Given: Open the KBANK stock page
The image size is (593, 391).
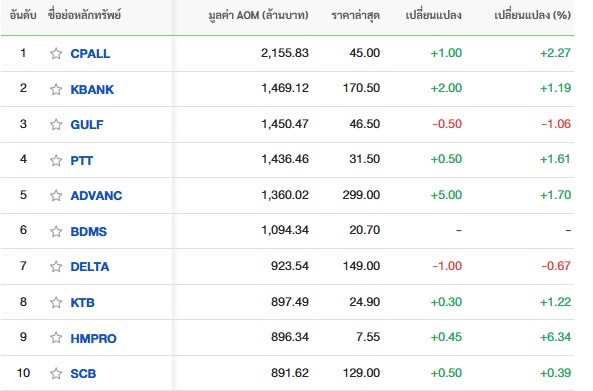Looking at the screenshot, I should pos(92,89).
